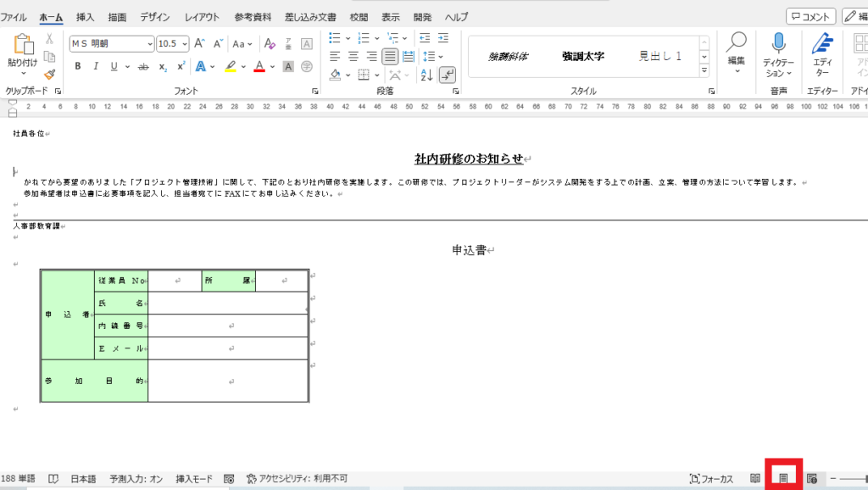Switch to Read Mode view
Screen dimensions: 868x490
pos(755,478)
